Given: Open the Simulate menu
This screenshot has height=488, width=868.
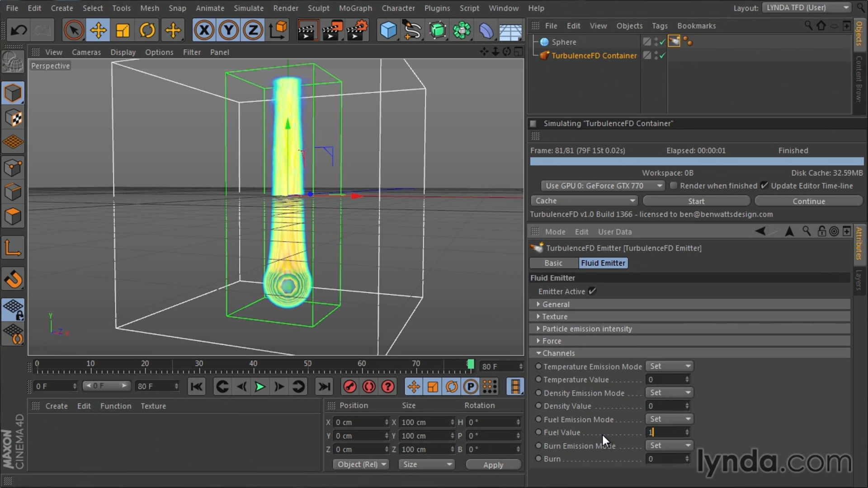Looking at the screenshot, I should point(248,8).
